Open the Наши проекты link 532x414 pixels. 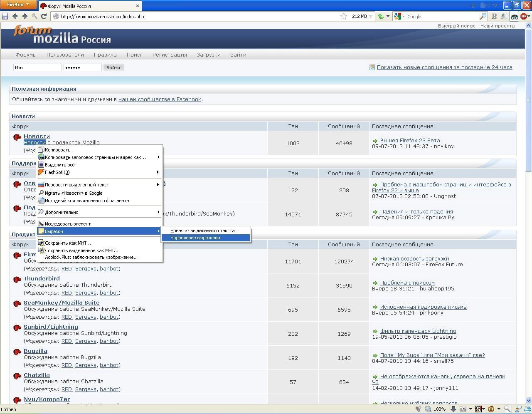click(x=498, y=26)
